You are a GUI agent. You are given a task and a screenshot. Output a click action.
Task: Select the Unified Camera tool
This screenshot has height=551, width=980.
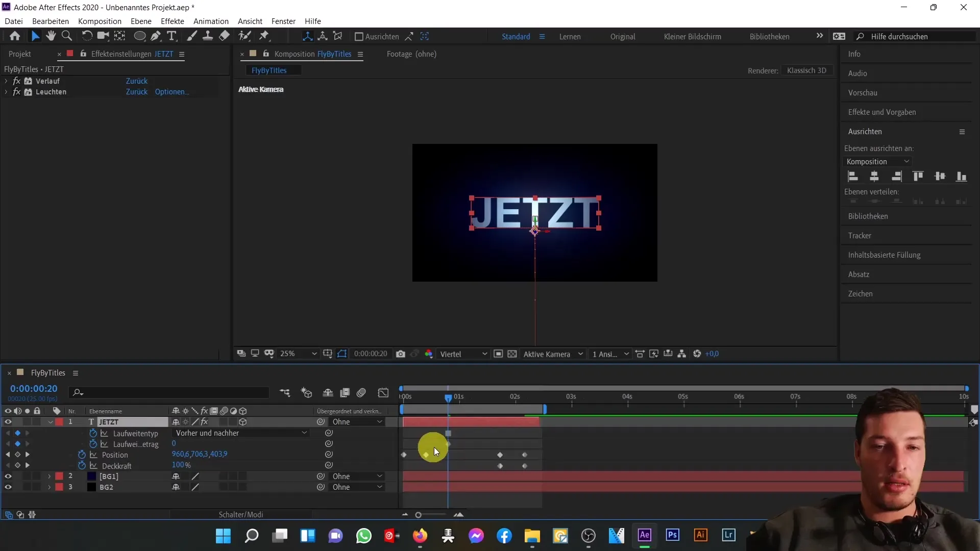click(103, 36)
